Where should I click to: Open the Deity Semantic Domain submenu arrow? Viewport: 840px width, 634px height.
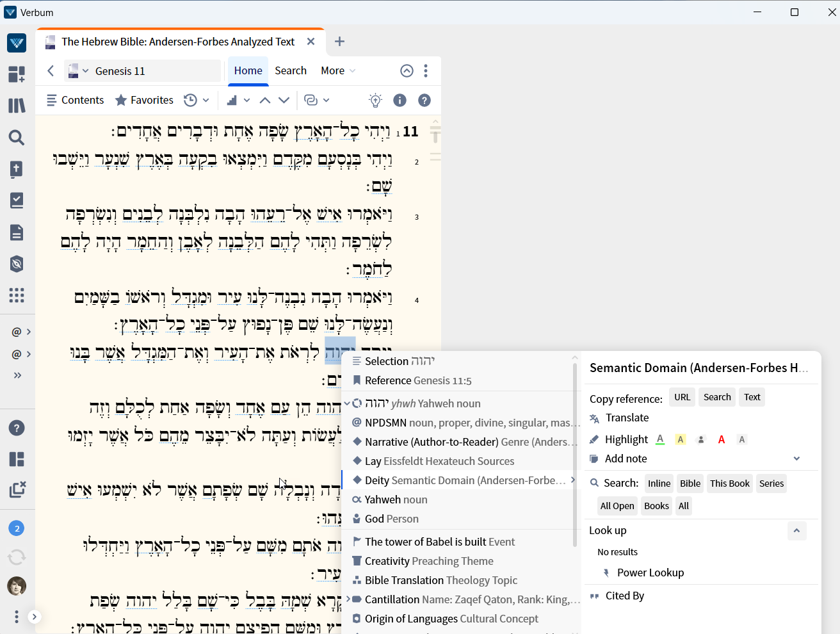pos(572,480)
